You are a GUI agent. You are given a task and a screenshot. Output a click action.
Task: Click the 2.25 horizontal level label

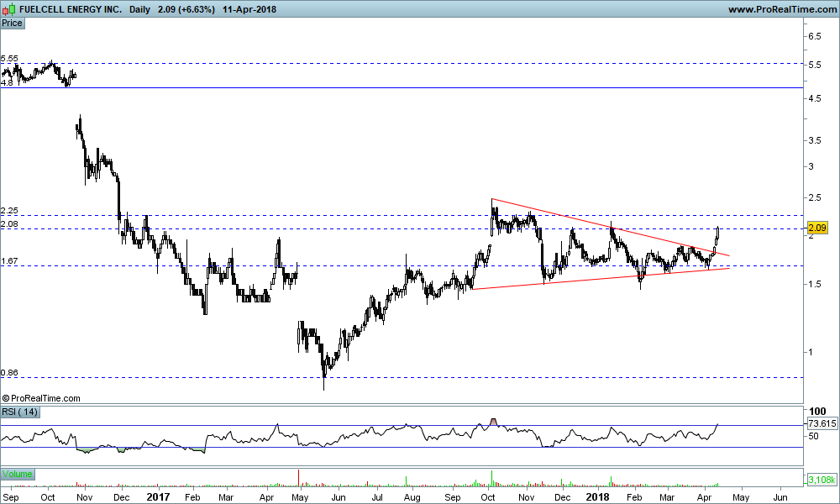point(9,211)
